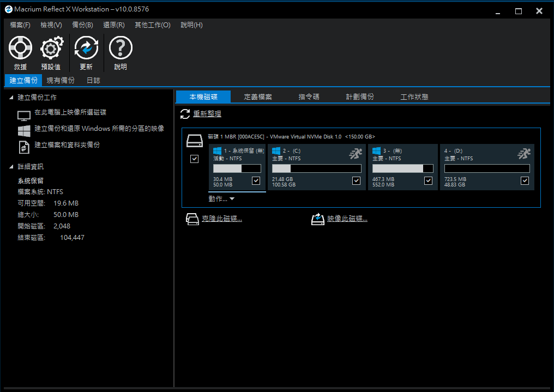Click 建立備份和還原 Windows 所需的分區的映像 link

tap(99, 129)
